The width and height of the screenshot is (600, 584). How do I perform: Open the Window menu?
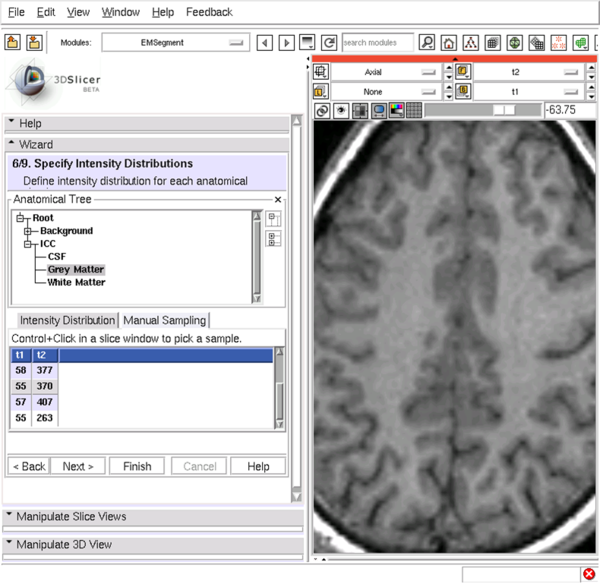[x=120, y=12]
